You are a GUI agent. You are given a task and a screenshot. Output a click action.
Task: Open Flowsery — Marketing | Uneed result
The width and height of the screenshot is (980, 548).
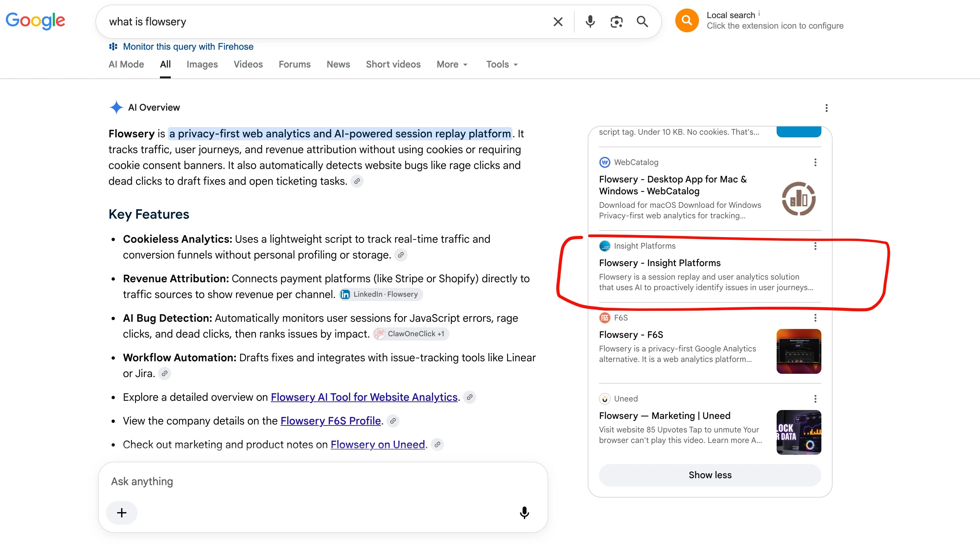click(665, 416)
